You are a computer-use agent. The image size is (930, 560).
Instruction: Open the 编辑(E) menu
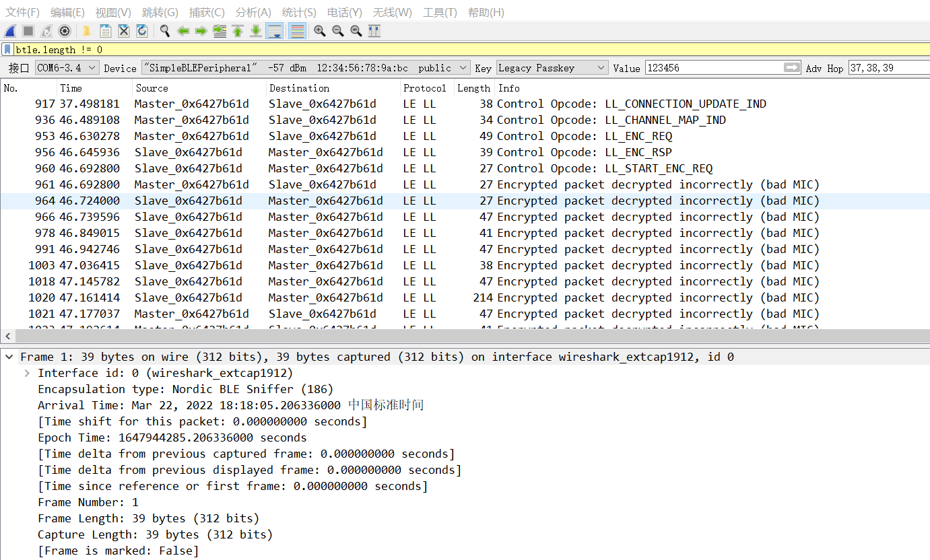click(x=67, y=12)
